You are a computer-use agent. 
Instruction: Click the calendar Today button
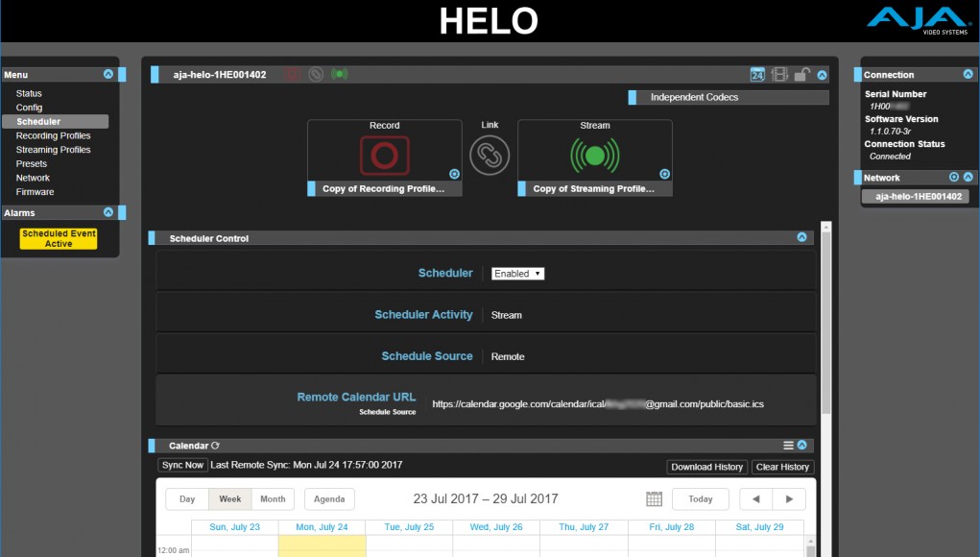701,498
